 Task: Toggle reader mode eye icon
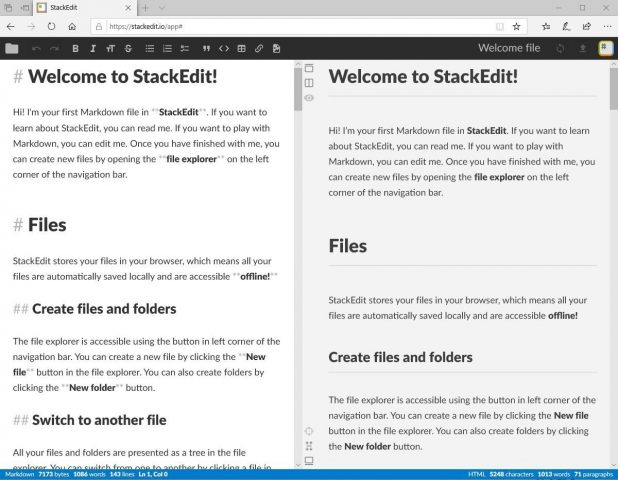point(309,98)
